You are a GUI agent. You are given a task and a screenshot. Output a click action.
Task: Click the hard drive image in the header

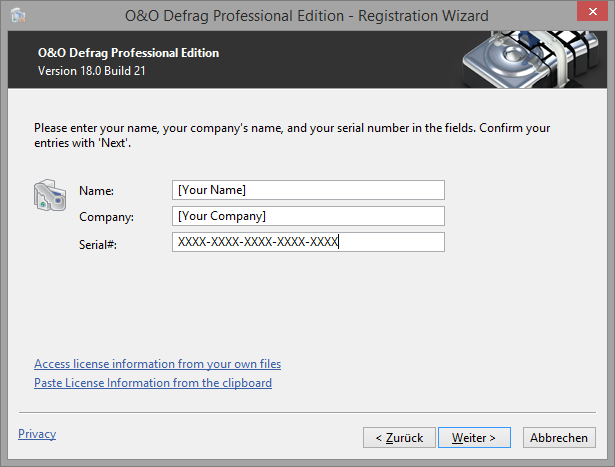pos(531,59)
